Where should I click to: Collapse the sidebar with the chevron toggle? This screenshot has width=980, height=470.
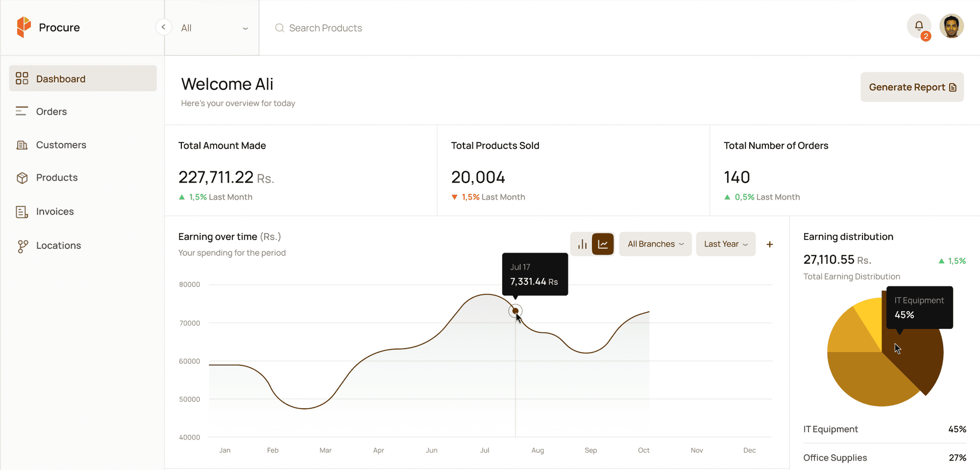(x=163, y=27)
